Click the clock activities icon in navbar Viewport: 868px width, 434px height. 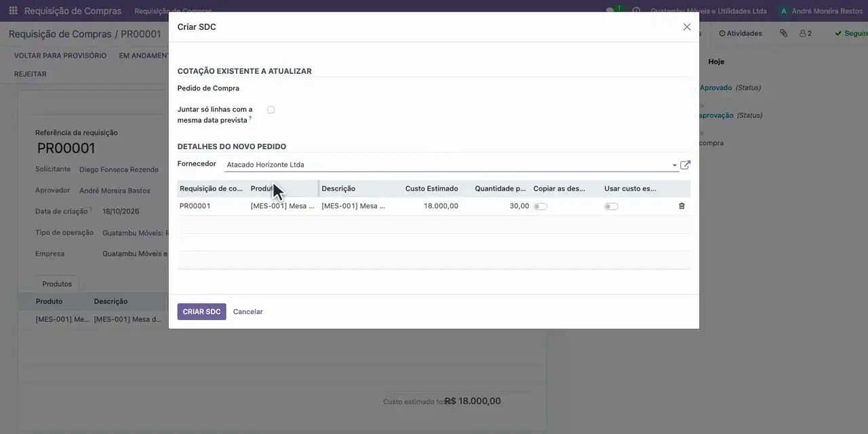[x=636, y=11]
